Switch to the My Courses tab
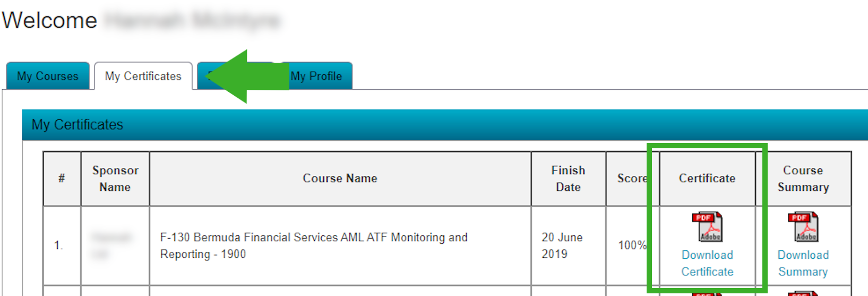The width and height of the screenshot is (868, 296). [x=48, y=76]
